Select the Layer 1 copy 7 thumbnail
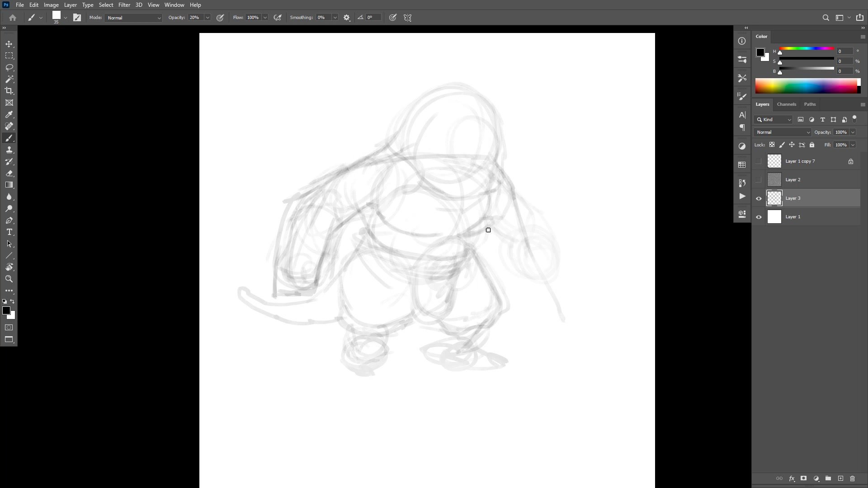Viewport: 868px width, 488px height. coord(774,161)
